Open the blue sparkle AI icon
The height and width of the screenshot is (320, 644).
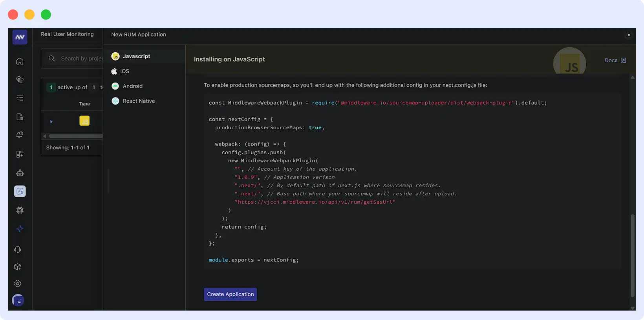coord(20,229)
